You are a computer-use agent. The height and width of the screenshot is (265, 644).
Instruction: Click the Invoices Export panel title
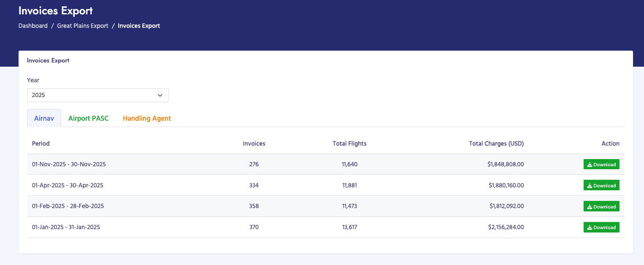tap(48, 60)
